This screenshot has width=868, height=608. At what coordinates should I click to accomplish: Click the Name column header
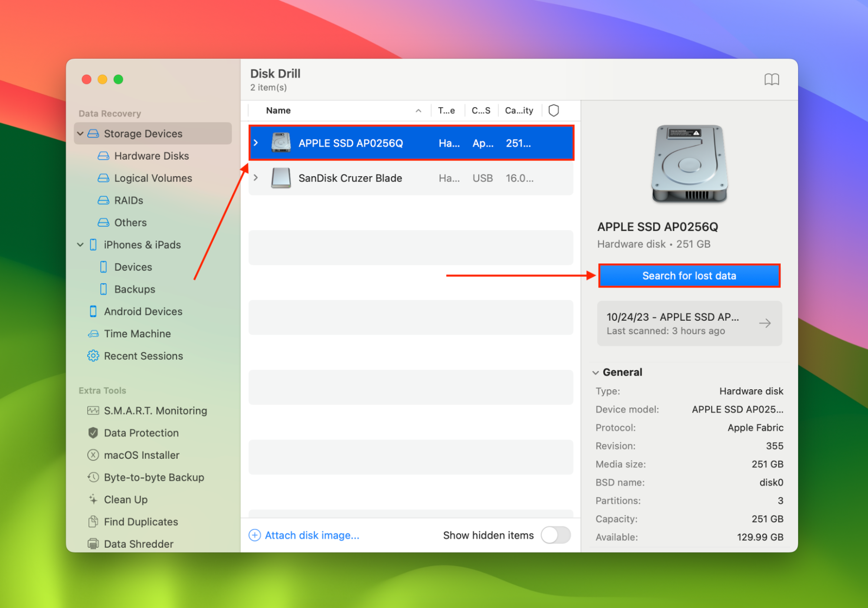(278, 110)
